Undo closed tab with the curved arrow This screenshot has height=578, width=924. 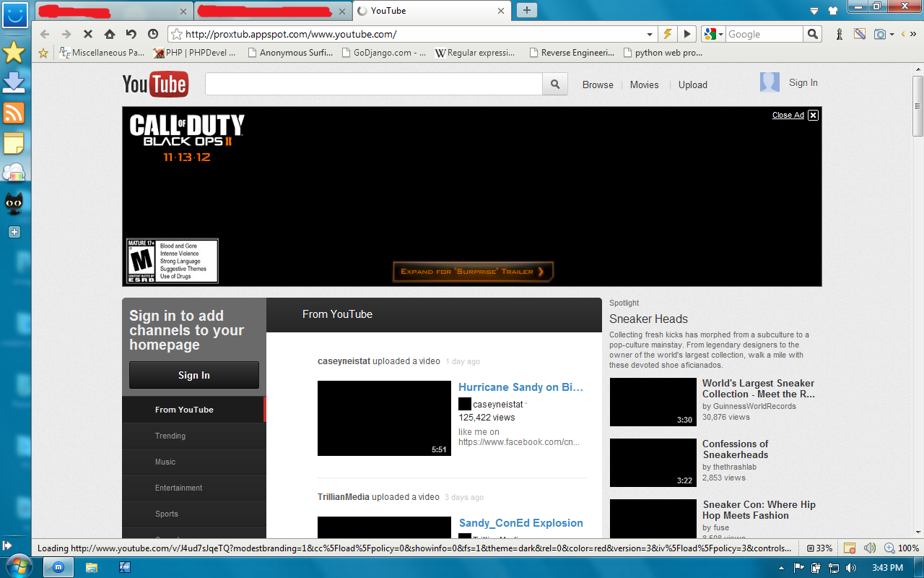pos(131,34)
